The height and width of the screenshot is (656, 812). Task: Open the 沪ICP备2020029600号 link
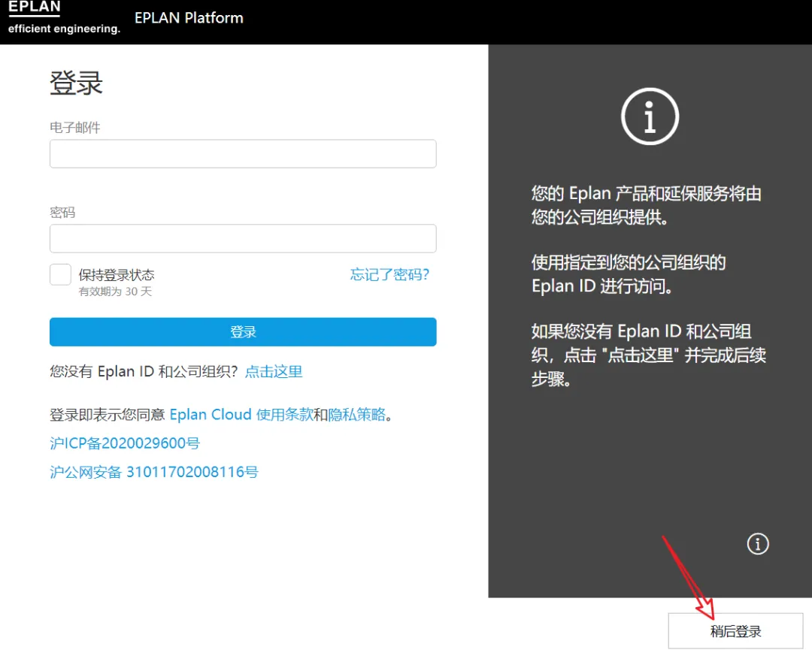pyautogui.click(x=125, y=443)
